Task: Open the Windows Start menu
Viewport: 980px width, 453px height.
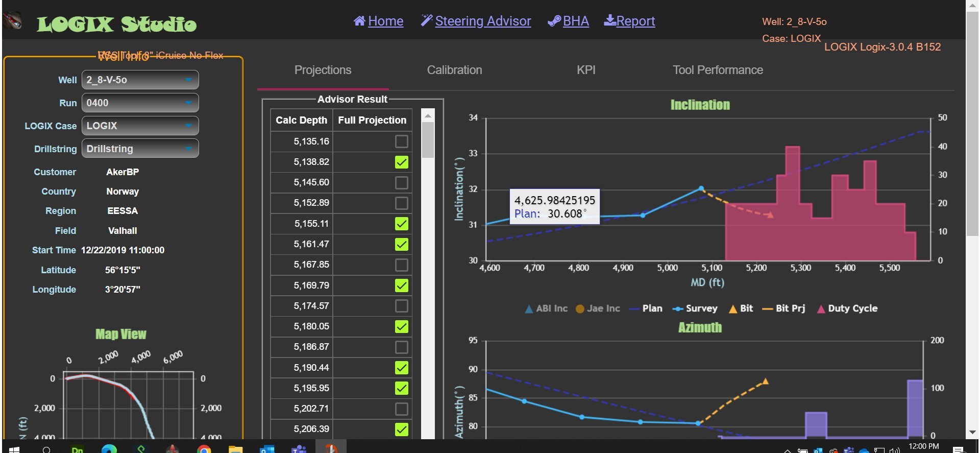Action: pyautogui.click(x=14, y=449)
